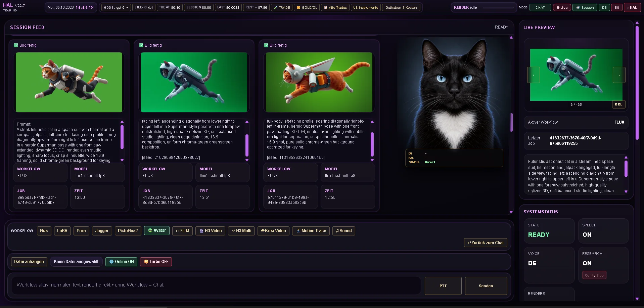644x308 pixels.
Task: Open the MODEL gpt-5 dropdown
Action: [x=116, y=7]
